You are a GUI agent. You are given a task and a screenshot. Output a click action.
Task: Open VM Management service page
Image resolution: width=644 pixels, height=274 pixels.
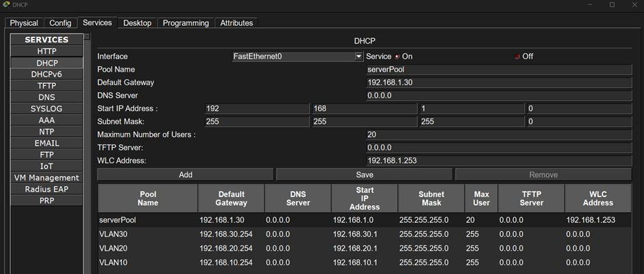47,178
